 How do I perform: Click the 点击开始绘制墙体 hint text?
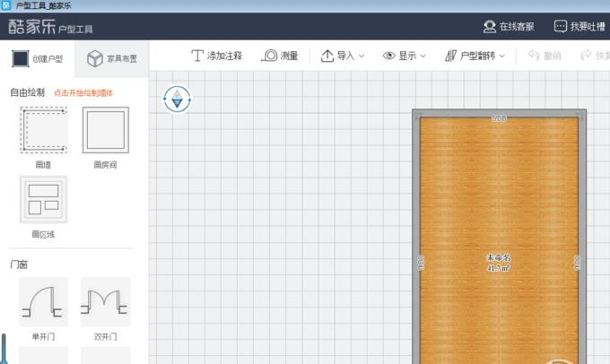click(83, 93)
